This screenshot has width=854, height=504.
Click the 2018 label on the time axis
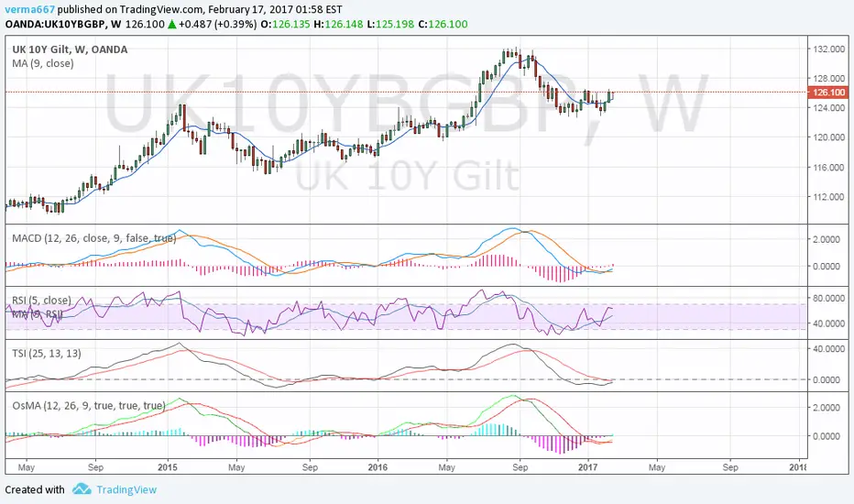[x=797, y=467]
